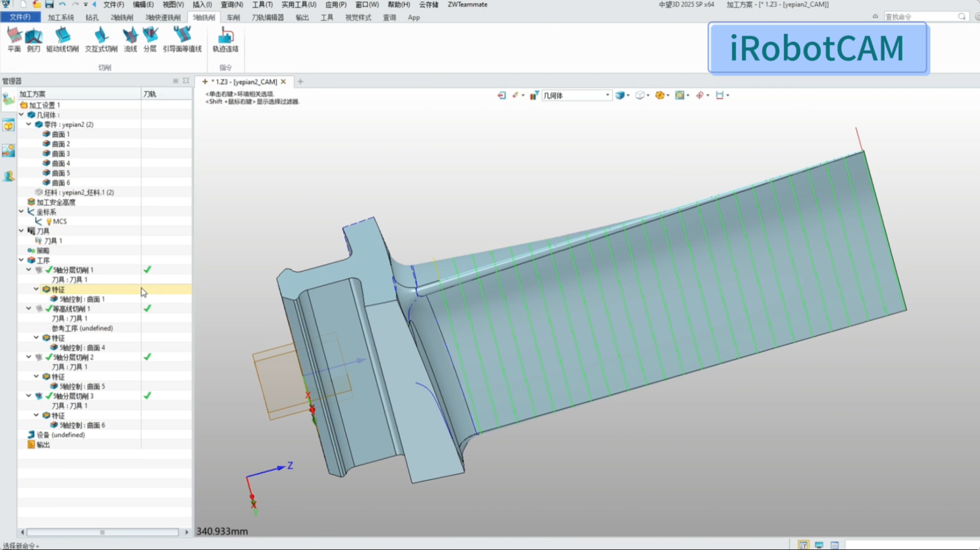Collapse the 工序 tree node

(21, 260)
